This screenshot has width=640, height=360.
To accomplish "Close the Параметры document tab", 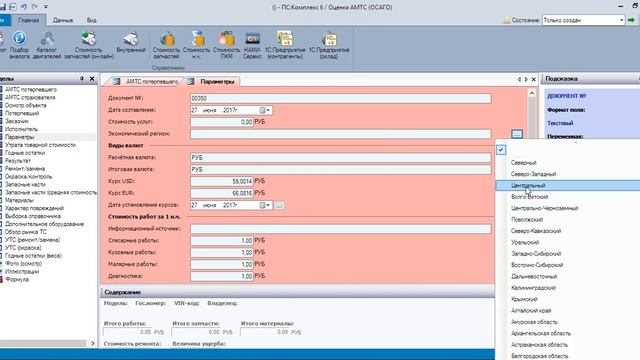I will click(x=533, y=79).
